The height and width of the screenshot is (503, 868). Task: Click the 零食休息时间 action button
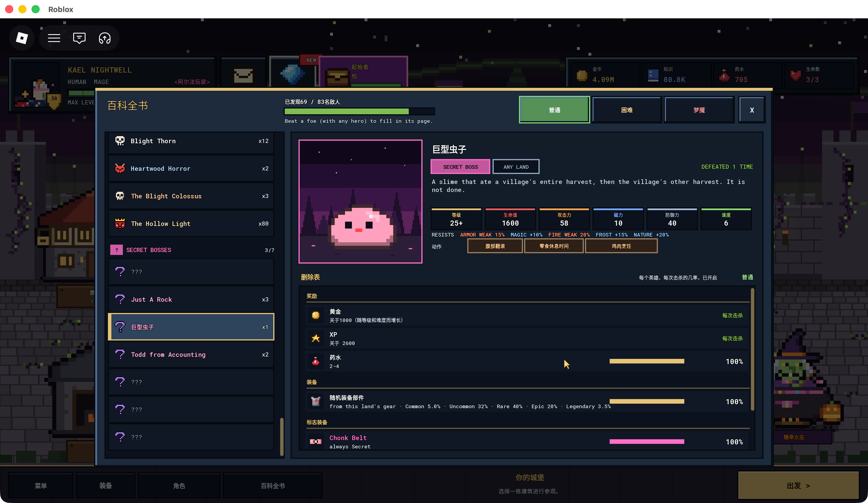coord(553,246)
